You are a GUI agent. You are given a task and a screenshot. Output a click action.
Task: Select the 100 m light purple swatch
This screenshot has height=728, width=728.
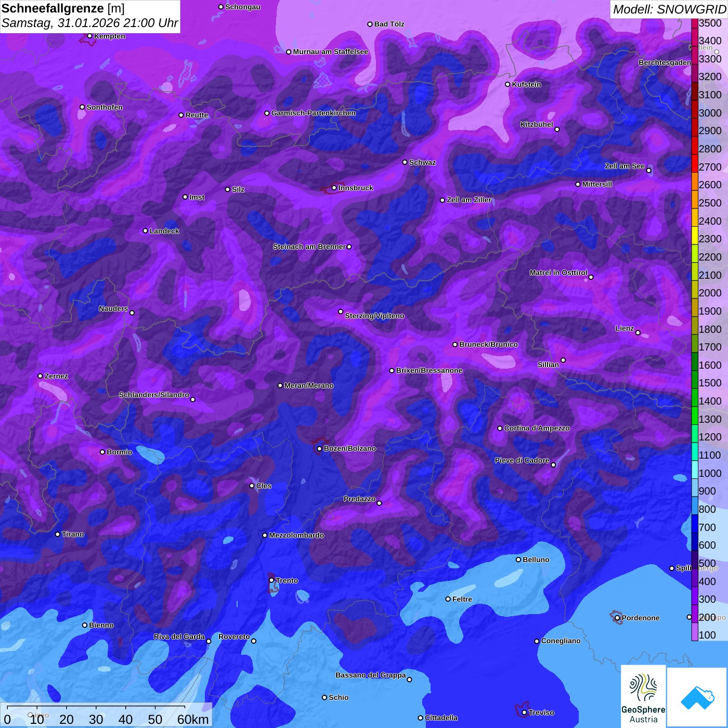[x=694, y=631]
